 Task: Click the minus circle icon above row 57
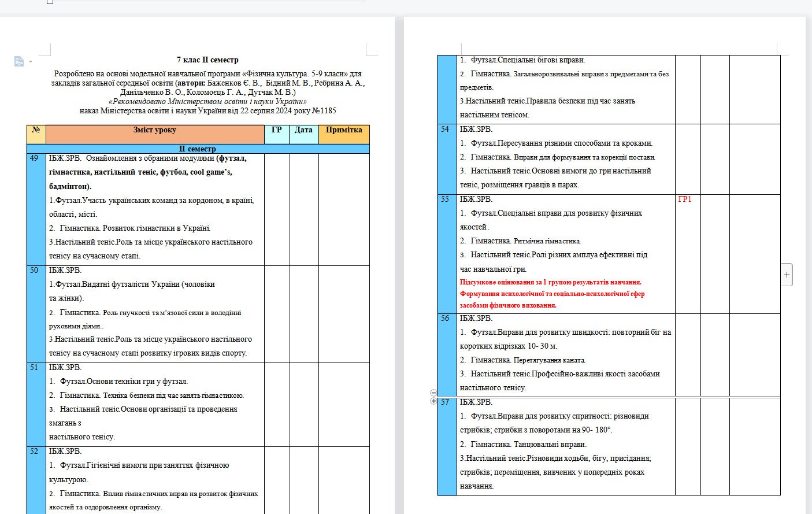pos(433,393)
